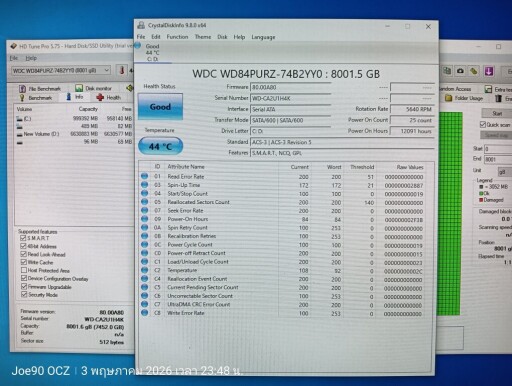512x386 pixels.
Task: Open the Disk menu in CrystalDiskInfo
Action: pyautogui.click(x=222, y=37)
